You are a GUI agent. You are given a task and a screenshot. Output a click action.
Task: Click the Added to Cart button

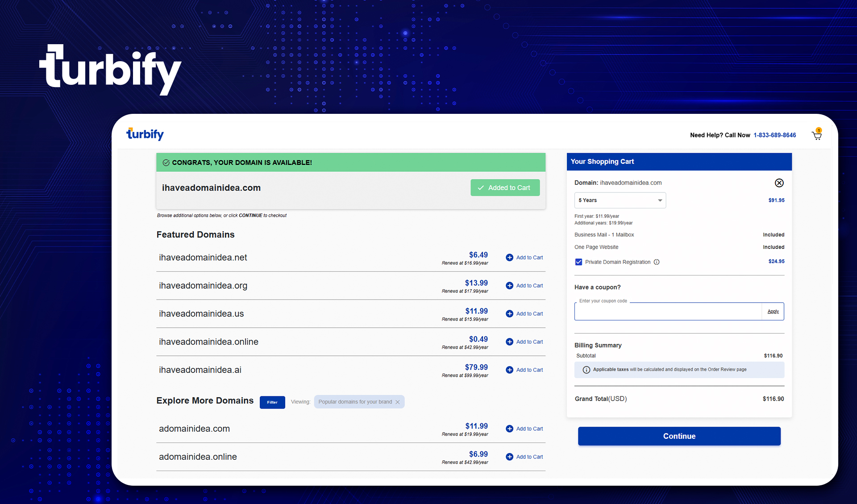point(505,188)
